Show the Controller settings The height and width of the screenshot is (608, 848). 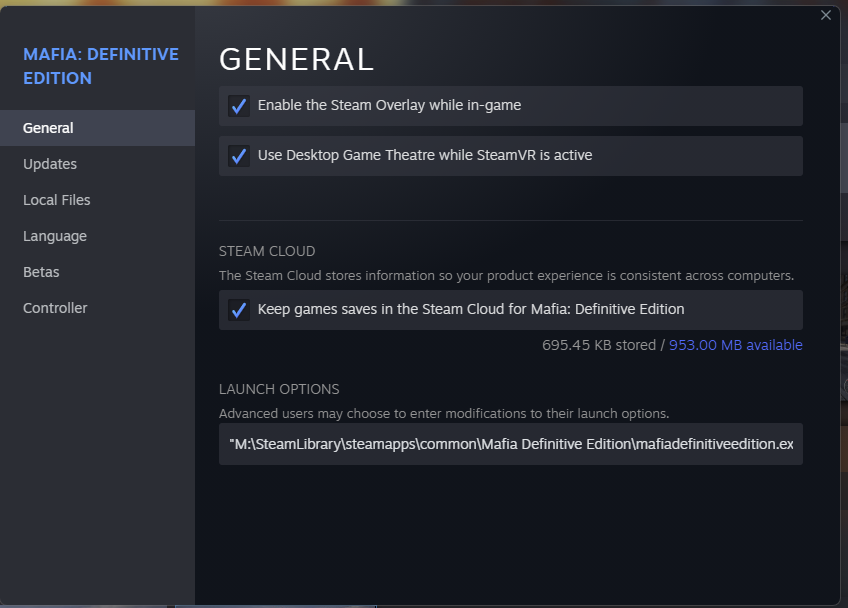click(x=97, y=308)
